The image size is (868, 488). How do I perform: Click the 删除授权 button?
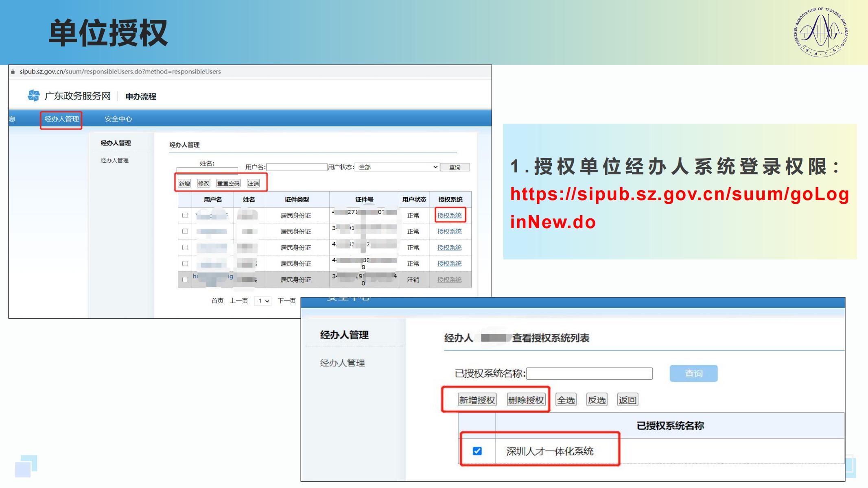tap(526, 400)
